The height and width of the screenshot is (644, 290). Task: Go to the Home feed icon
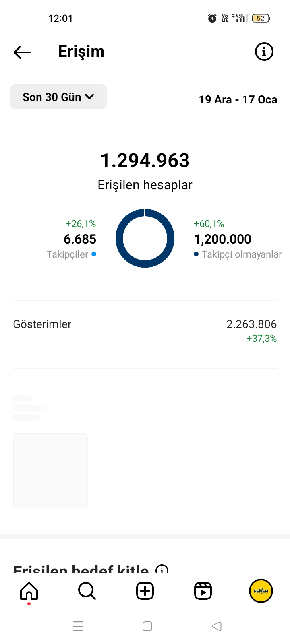click(29, 591)
